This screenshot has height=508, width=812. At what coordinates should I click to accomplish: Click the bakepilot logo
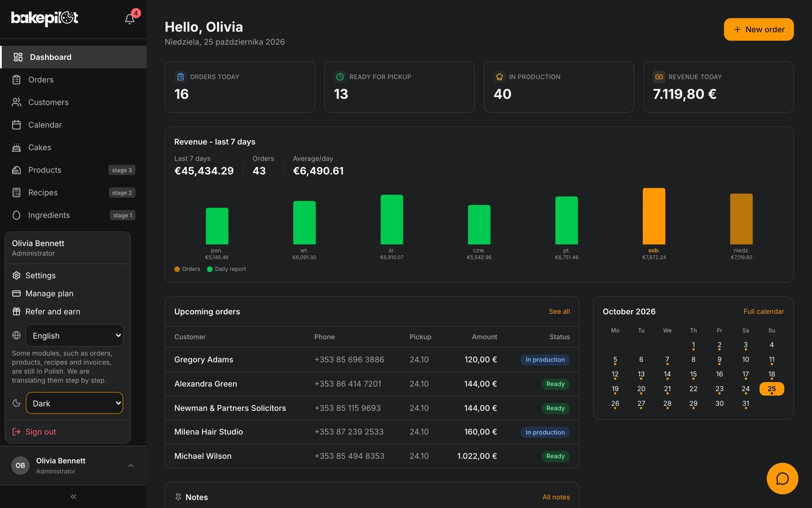(x=45, y=18)
